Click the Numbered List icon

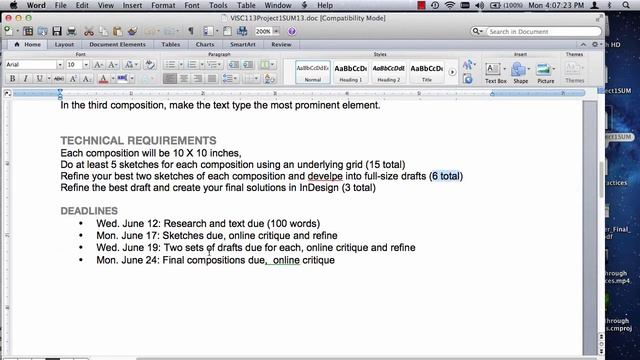tap(191, 64)
